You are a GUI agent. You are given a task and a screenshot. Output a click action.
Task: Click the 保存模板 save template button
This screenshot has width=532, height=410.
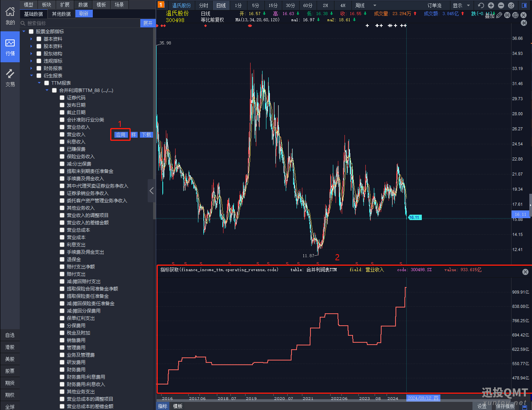pos(505,406)
